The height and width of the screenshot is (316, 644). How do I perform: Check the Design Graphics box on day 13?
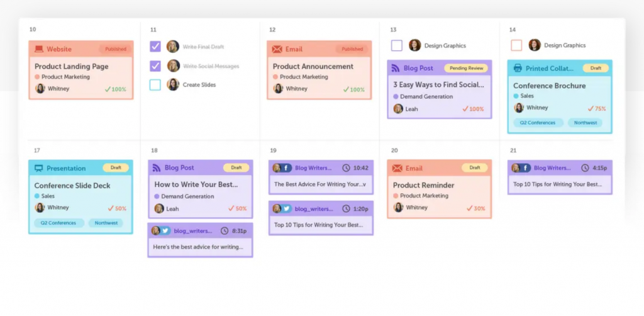click(397, 45)
